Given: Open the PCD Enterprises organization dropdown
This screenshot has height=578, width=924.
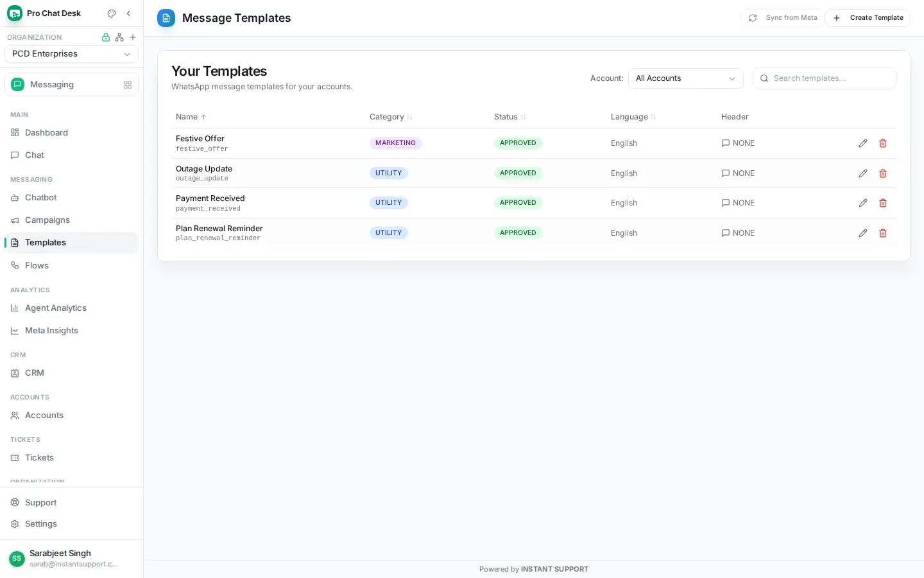Looking at the screenshot, I should 71,54.
